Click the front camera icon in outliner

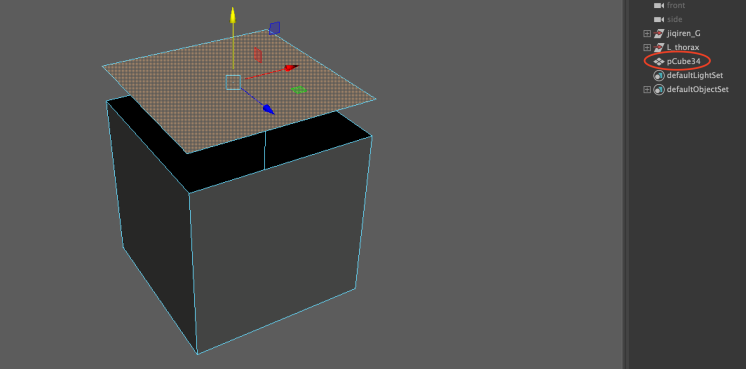(658, 5)
